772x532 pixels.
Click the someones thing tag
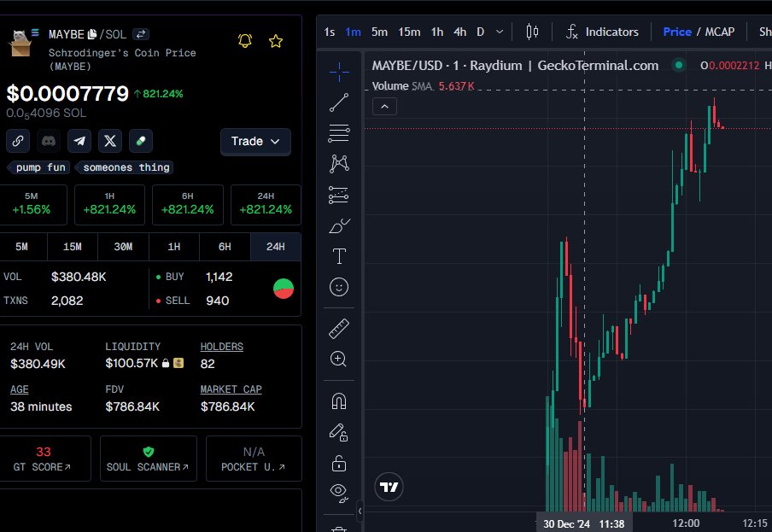click(x=125, y=167)
